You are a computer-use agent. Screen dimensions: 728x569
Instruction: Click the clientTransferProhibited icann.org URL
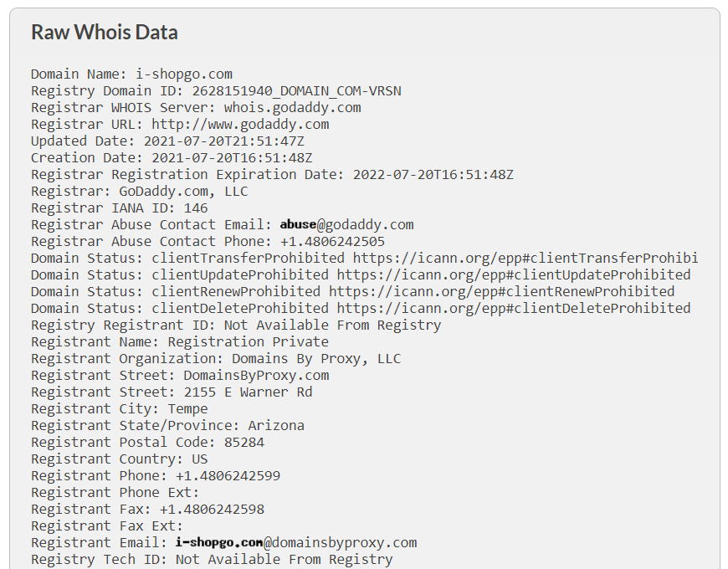525,258
